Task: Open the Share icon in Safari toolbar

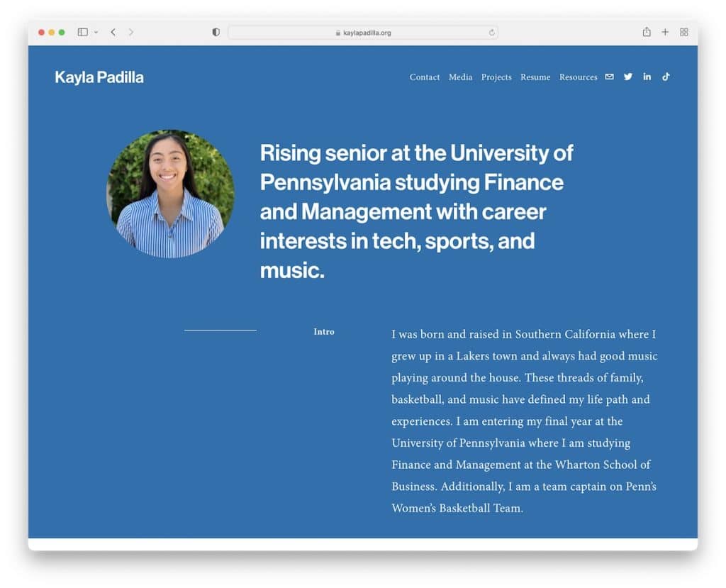Action: click(x=647, y=31)
